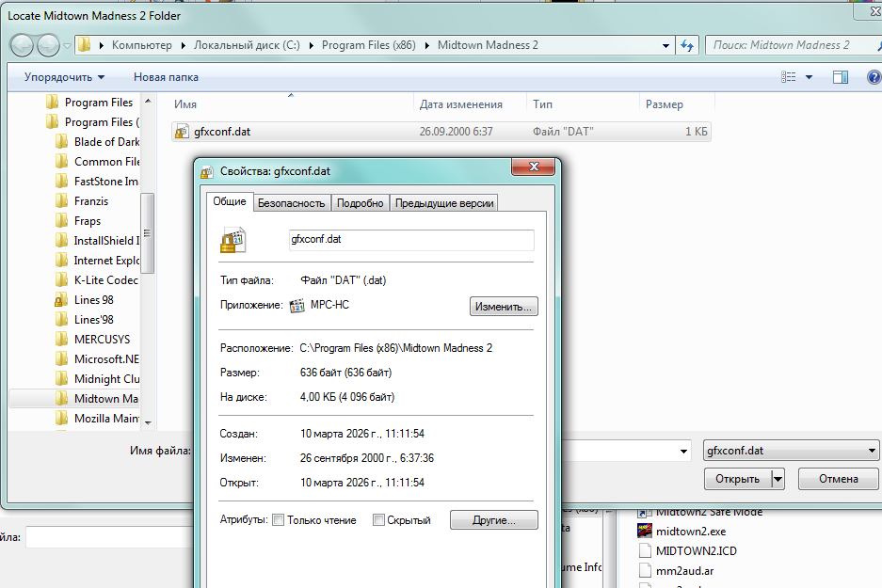Click the Blade of Dark folder icon
Screen dimensions: 882x588
click(61, 142)
